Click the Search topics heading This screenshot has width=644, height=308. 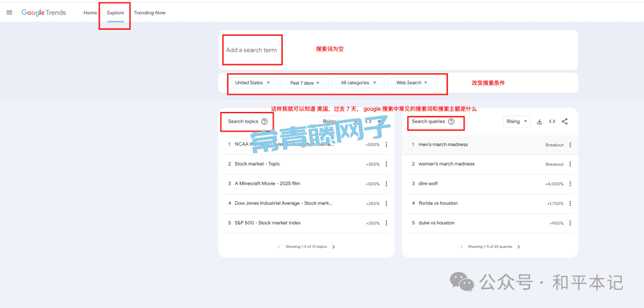[x=243, y=122]
